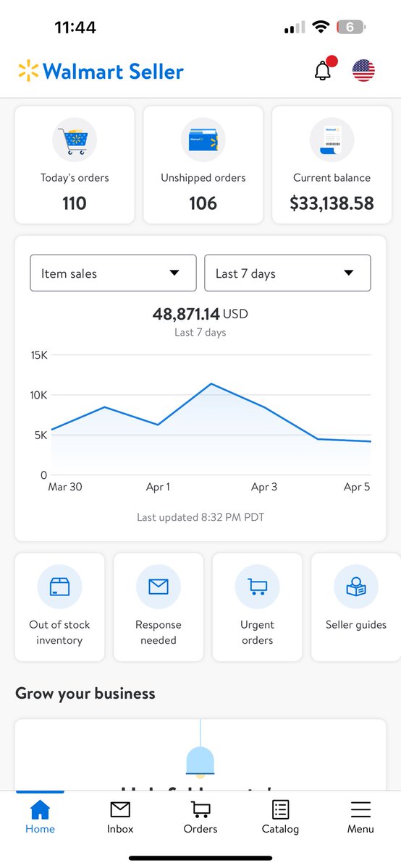Image resolution: width=401 pixels, height=868 pixels.
Task: Open the Grow your business bell card
Action: pyautogui.click(x=200, y=754)
